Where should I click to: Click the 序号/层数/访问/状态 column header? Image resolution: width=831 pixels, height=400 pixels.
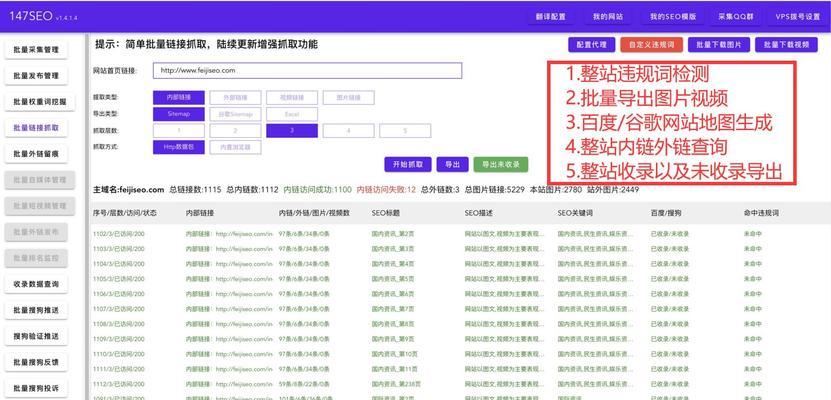pyautogui.click(x=125, y=213)
